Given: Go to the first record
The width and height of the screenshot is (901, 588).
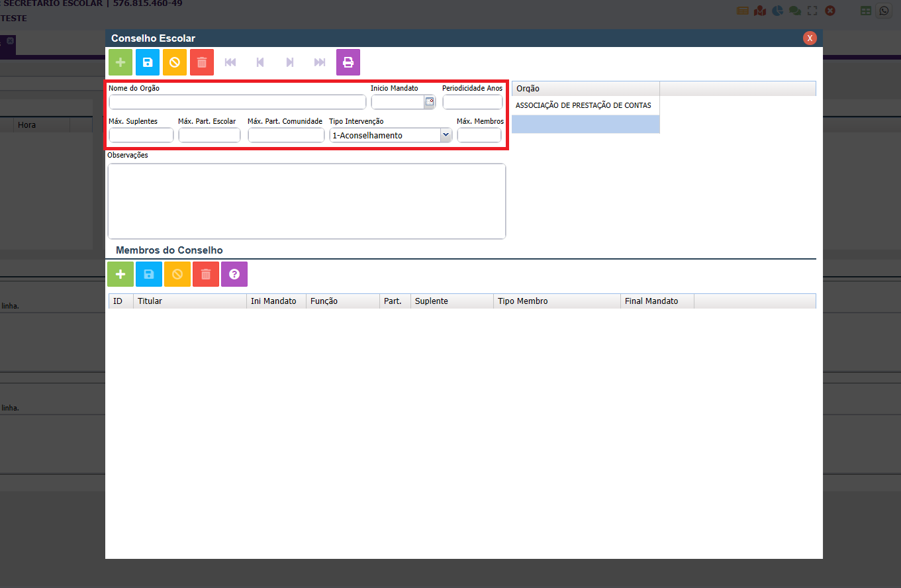Looking at the screenshot, I should [230, 62].
